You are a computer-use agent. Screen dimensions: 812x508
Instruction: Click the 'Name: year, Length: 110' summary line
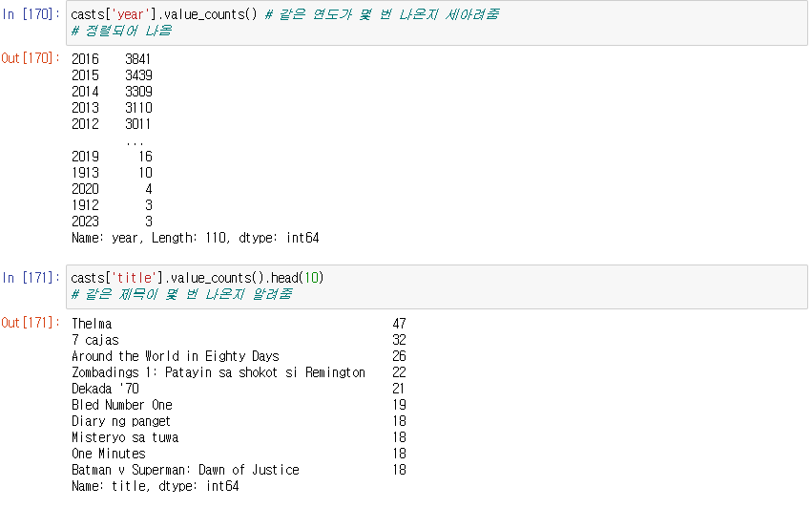196,238
